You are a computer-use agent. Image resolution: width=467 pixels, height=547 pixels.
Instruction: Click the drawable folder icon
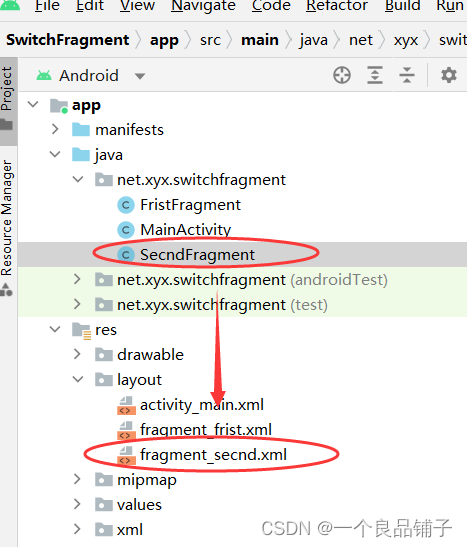[x=104, y=354]
